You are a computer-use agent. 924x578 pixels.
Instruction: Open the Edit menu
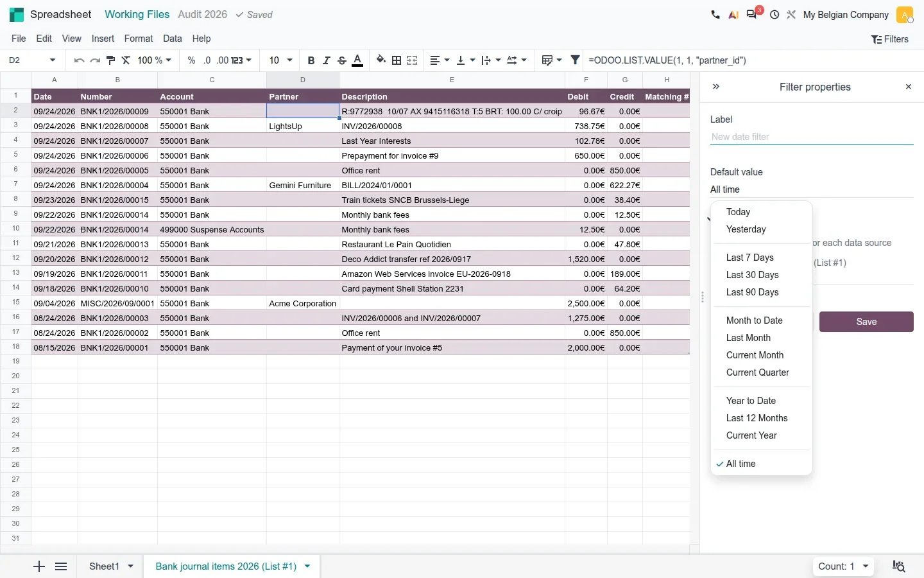pyautogui.click(x=44, y=39)
